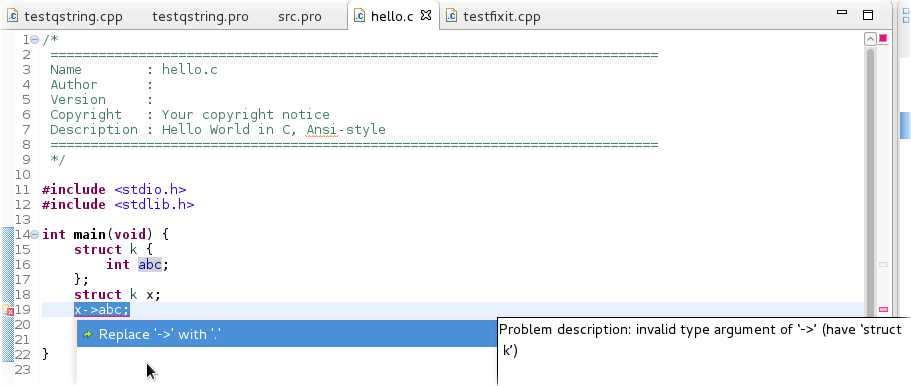
Task: Click #include <stdio.h> line
Action: [114, 190]
